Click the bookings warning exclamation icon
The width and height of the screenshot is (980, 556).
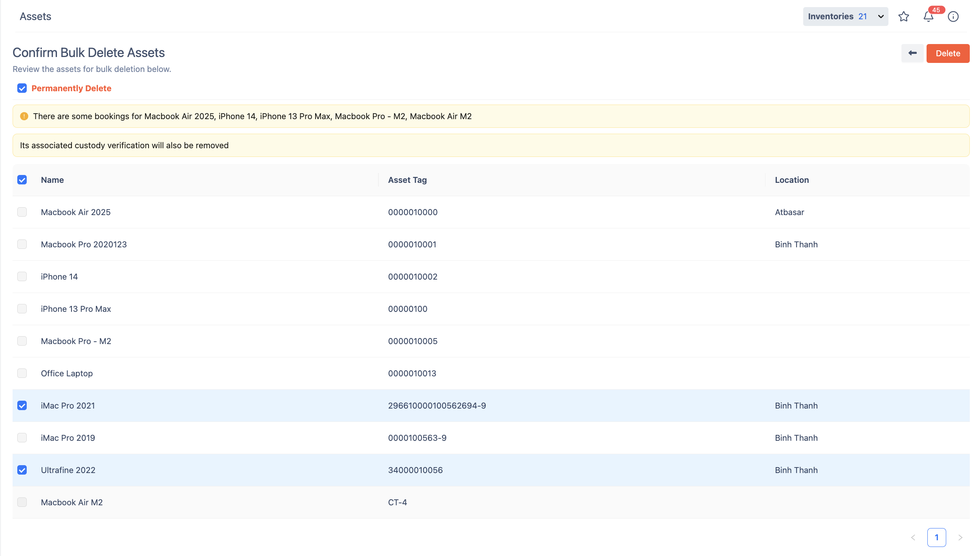point(24,116)
